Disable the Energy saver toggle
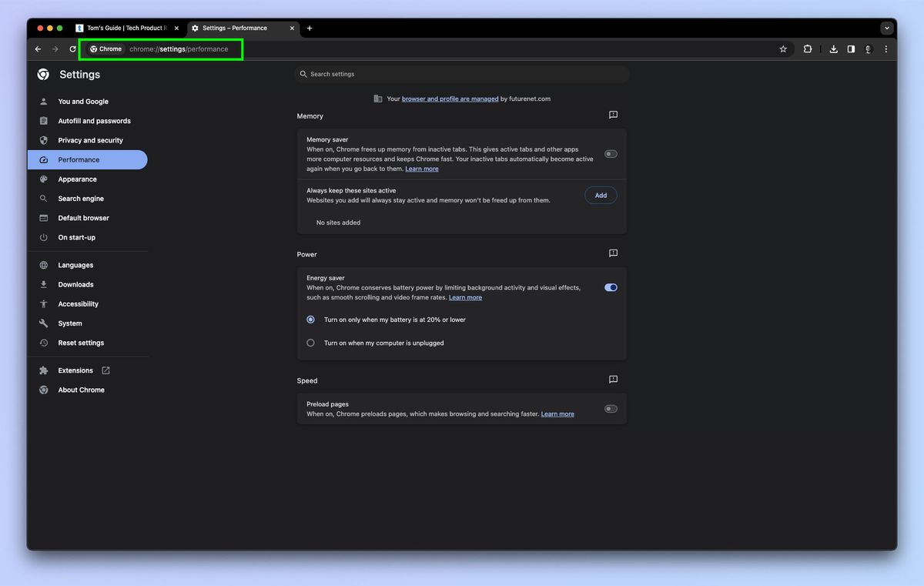Viewport: 924px width, 586px height. (611, 287)
